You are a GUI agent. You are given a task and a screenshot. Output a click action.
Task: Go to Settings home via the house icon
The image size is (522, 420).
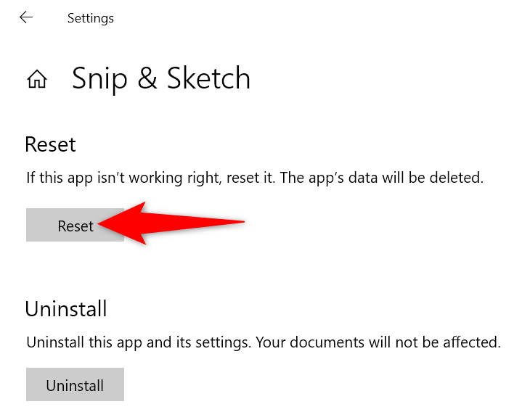point(37,79)
